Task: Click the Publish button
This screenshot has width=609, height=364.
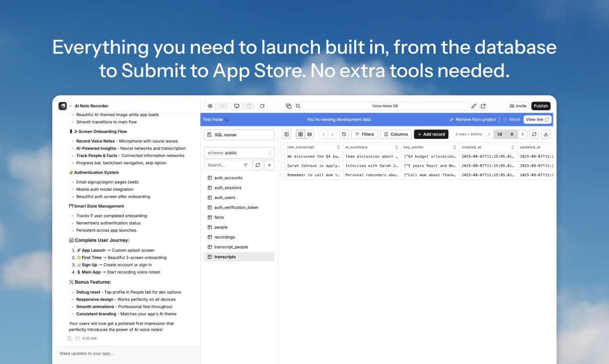Action: pos(541,106)
